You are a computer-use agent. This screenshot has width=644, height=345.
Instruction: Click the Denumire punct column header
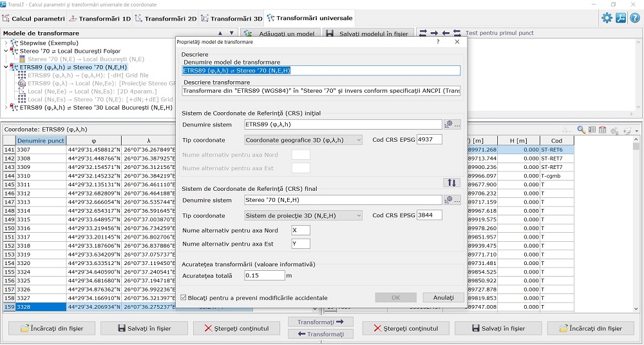[x=41, y=141]
